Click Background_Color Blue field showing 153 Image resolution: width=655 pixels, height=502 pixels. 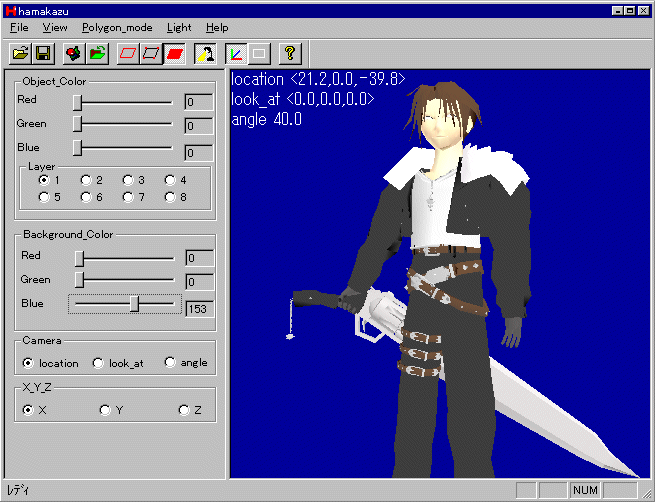[200, 309]
